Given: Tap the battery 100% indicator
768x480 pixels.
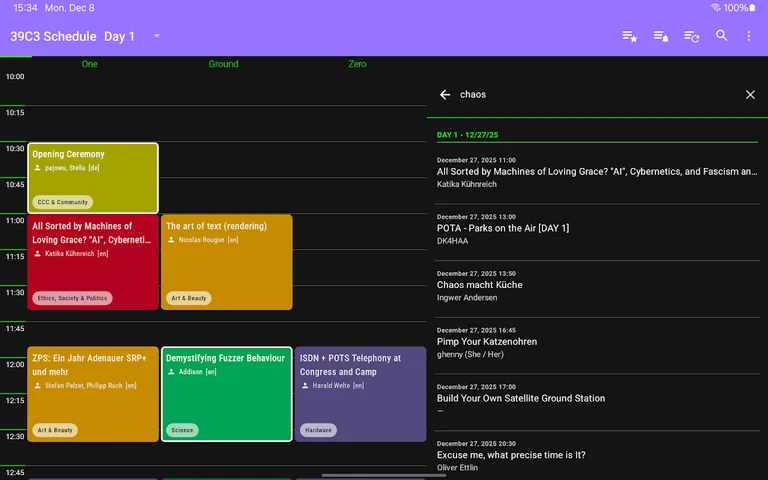Looking at the screenshot, I should 740,8.
